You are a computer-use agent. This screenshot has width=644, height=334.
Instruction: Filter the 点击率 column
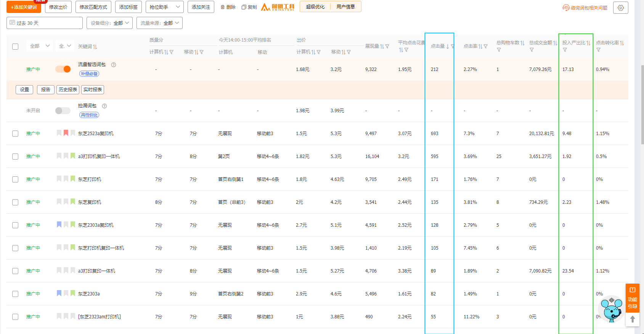pyautogui.click(x=486, y=46)
